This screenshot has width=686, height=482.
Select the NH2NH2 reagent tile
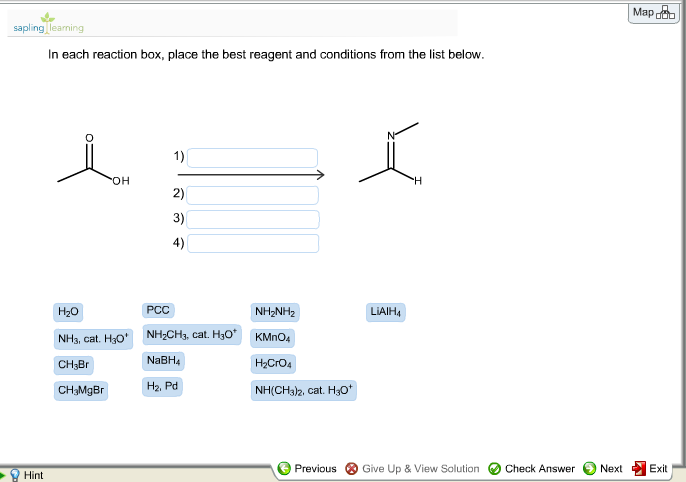(x=275, y=312)
